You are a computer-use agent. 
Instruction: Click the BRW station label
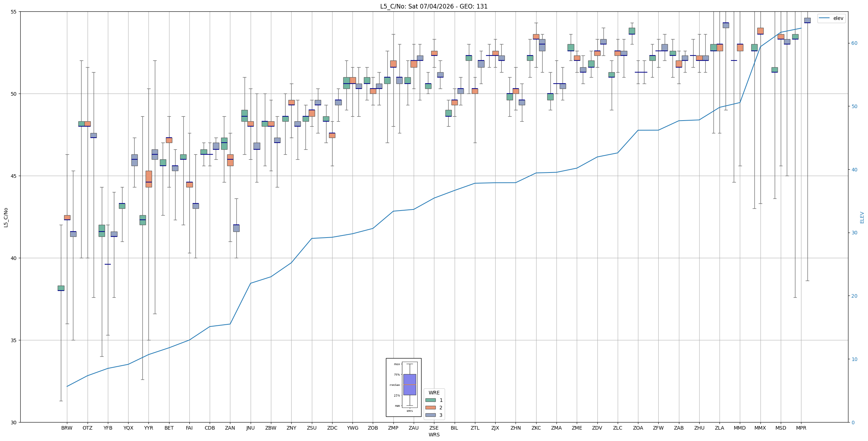(67, 428)
